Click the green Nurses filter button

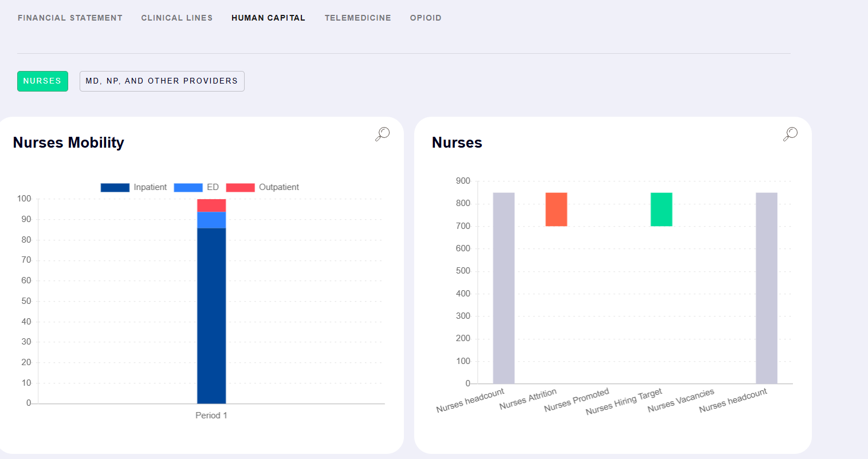pos(42,81)
